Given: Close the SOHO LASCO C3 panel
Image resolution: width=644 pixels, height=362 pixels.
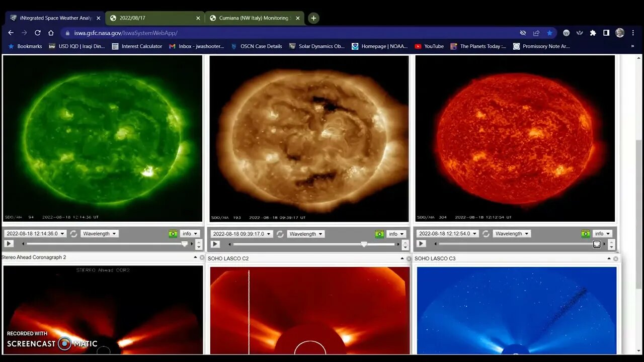Looking at the screenshot, I should click(615, 259).
